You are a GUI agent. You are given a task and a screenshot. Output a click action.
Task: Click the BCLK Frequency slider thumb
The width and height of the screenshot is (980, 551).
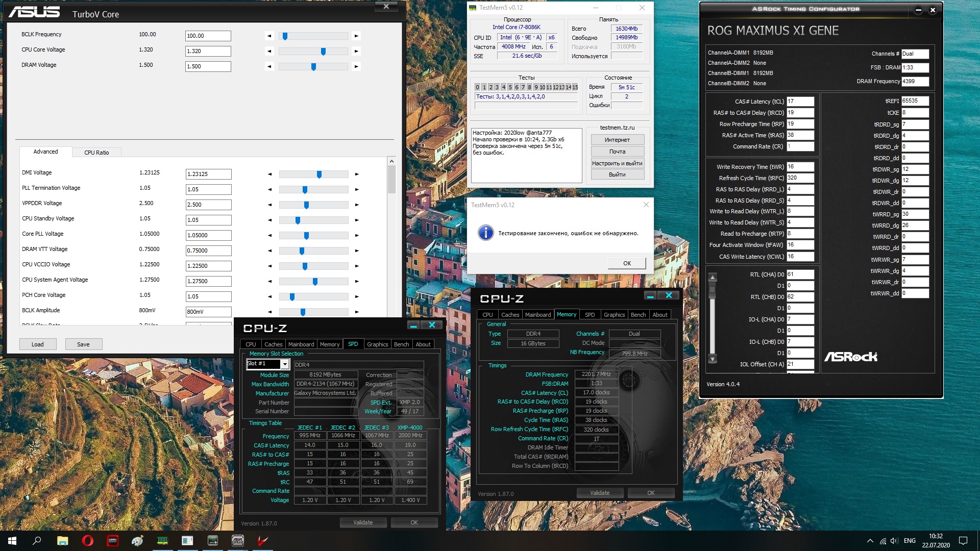(285, 36)
